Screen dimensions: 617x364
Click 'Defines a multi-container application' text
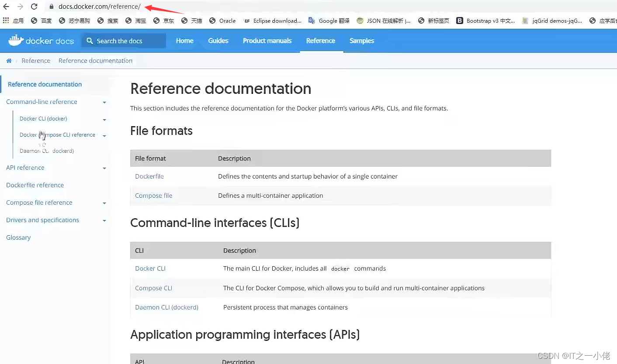[x=270, y=196]
